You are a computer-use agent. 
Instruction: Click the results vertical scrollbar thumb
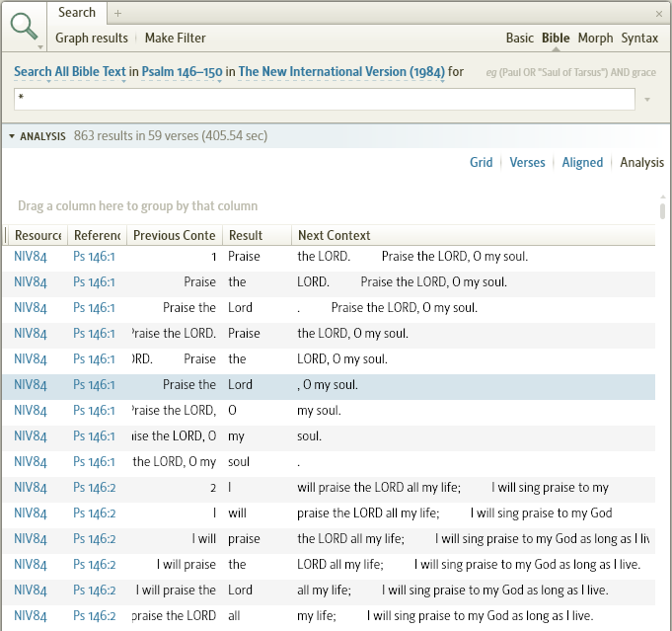point(662,211)
